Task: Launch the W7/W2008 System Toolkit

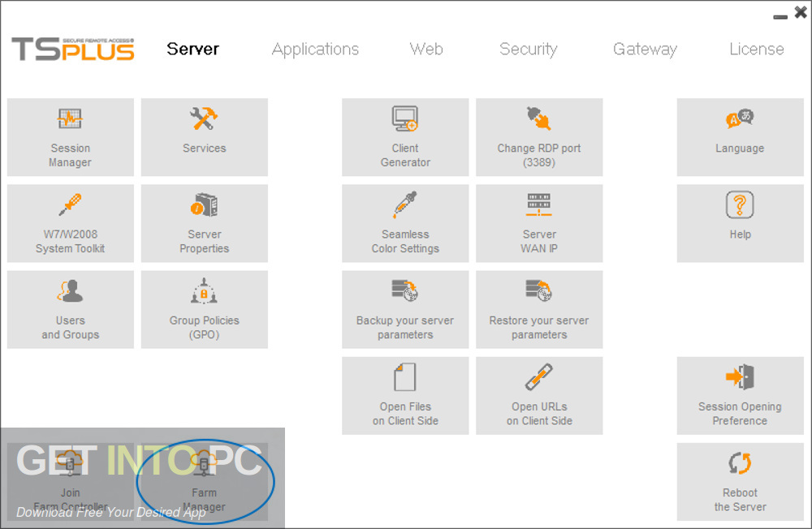Action: [x=71, y=223]
